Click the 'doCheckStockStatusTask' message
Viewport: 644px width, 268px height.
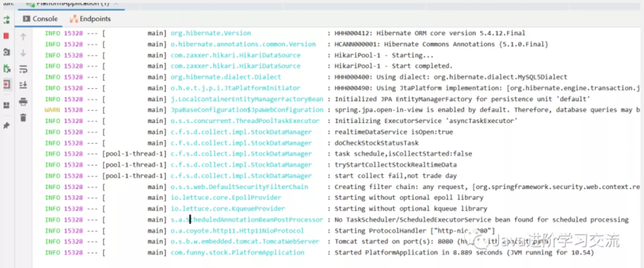tap(377, 143)
